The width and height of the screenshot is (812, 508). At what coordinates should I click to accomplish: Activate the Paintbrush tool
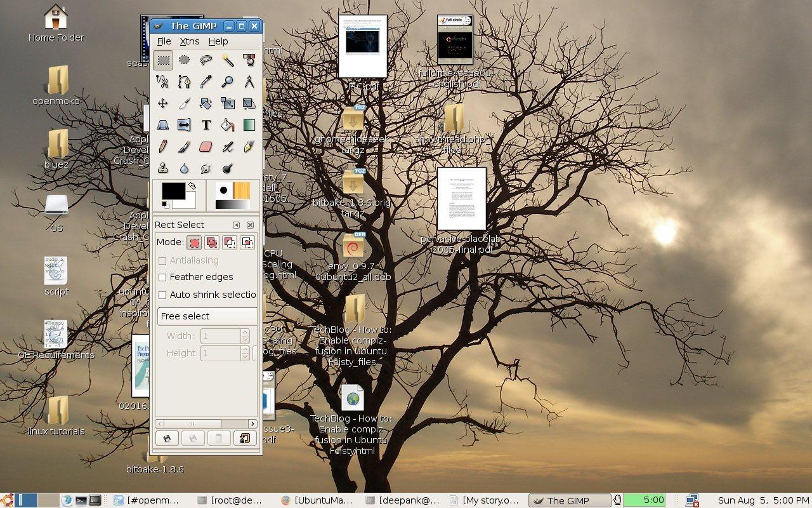coord(185,147)
